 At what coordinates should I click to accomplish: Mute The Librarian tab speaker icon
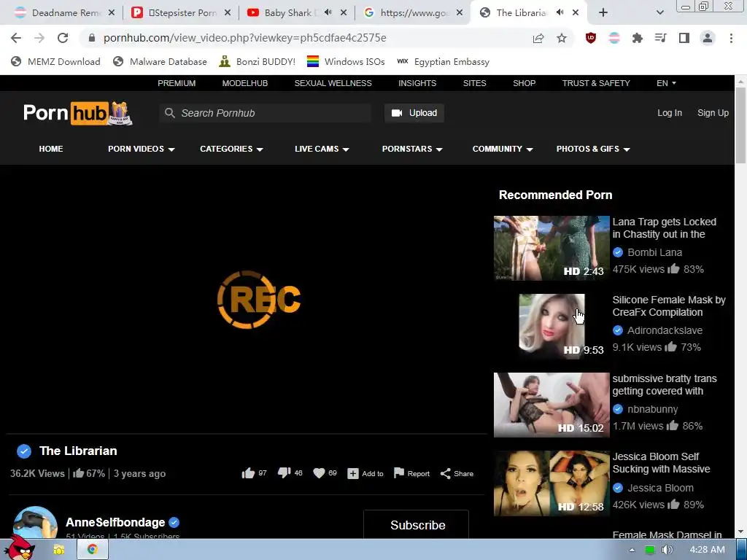(560, 12)
